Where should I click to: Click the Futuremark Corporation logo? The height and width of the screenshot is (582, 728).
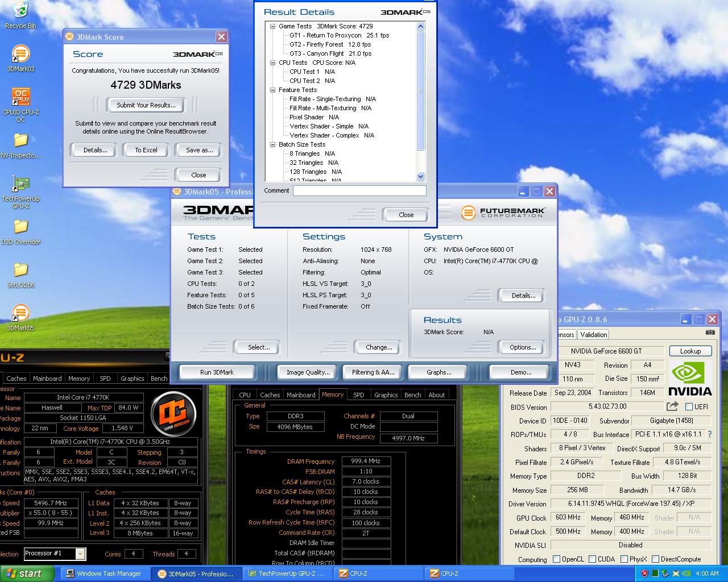(x=503, y=213)
